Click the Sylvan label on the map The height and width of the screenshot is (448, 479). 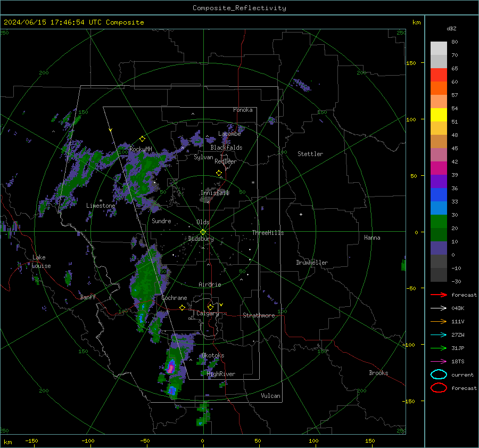tap(203, 157)
